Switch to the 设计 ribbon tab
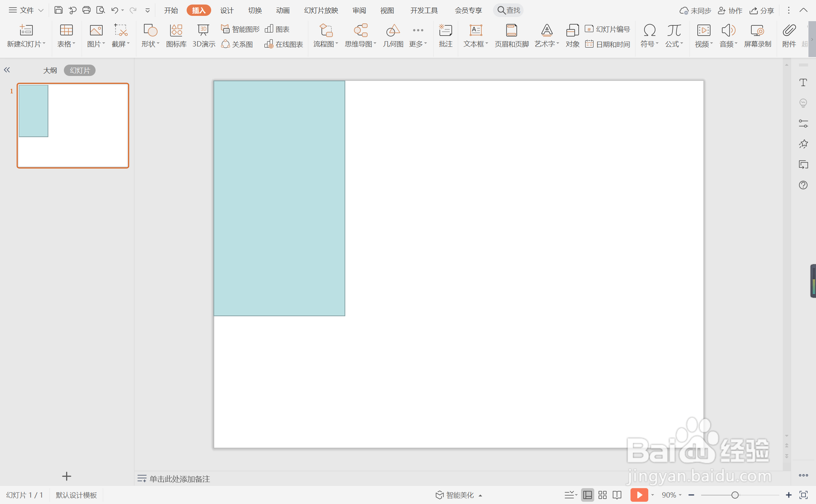This screenshot has width=816, height=504. coord(227,10)
